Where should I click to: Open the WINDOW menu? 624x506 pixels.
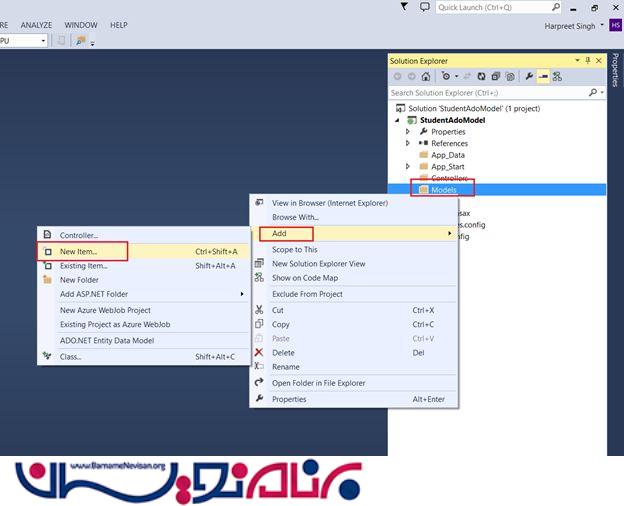(81, 25)
